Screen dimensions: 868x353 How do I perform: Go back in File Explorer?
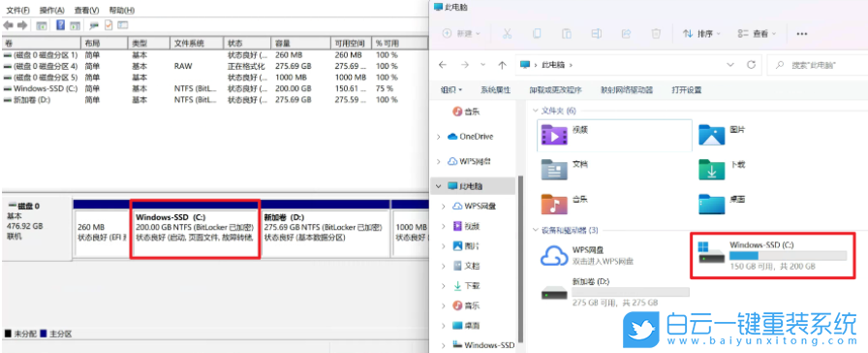coord(443,65)
